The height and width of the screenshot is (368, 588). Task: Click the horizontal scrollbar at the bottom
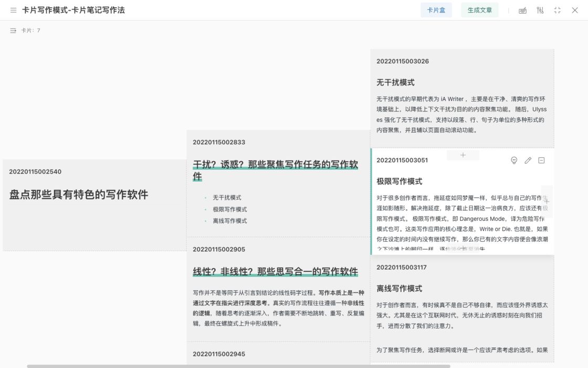click(x=238, y=366)
